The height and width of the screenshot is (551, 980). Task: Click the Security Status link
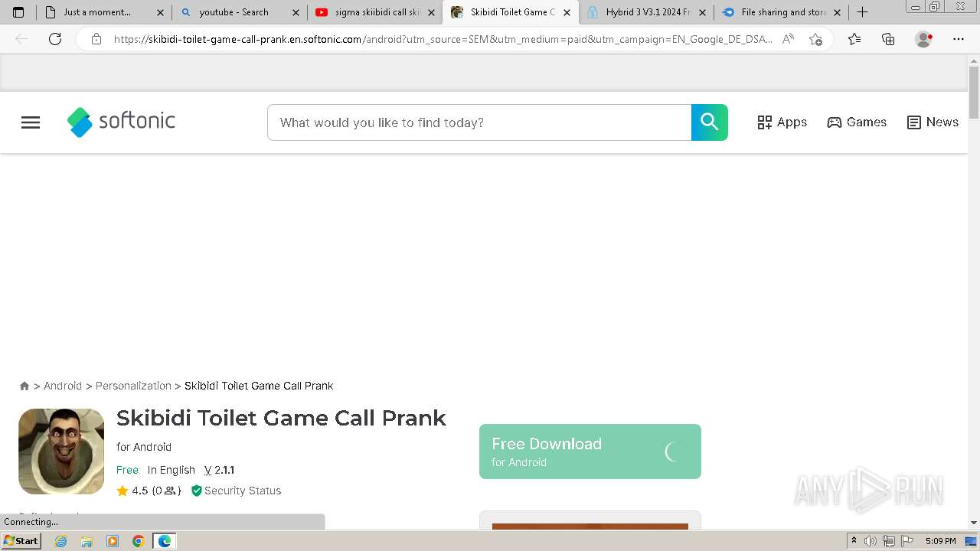coord(236,491)
